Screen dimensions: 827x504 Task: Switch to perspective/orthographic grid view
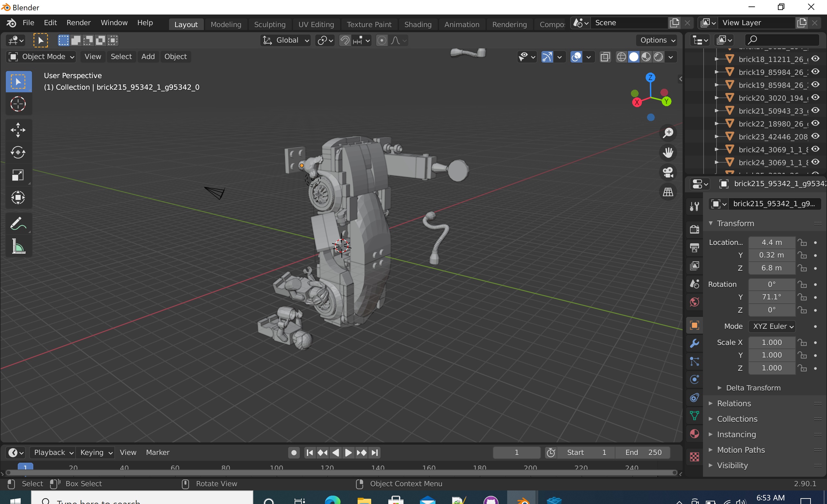[x=668, y=192]
